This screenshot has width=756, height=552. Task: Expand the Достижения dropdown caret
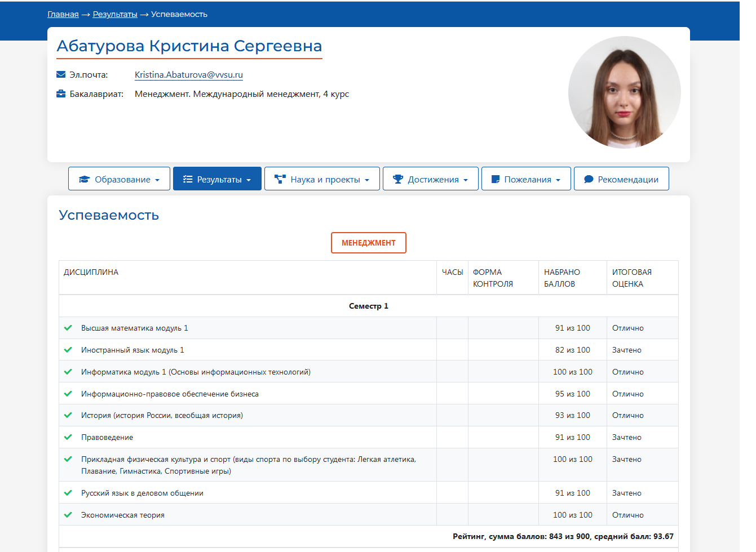coord(466,180)
